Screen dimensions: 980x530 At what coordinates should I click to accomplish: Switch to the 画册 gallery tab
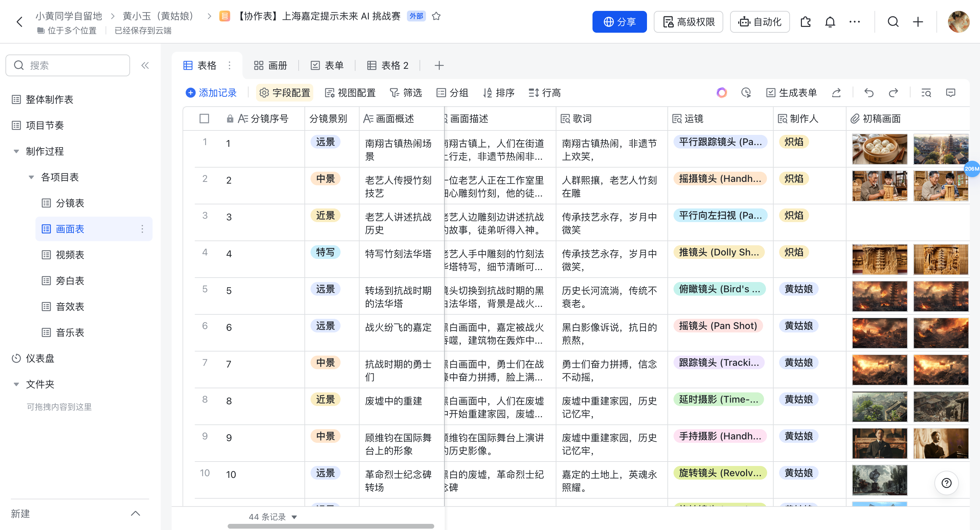[270, 65]
